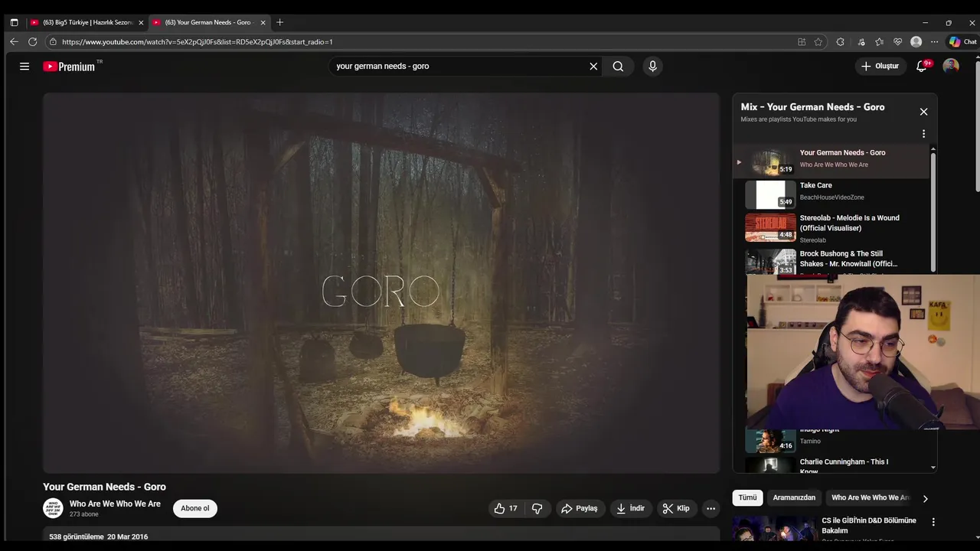Open more actions under the video
The image size is (980, 551).
pyautogui.click(x=710, y=508)
